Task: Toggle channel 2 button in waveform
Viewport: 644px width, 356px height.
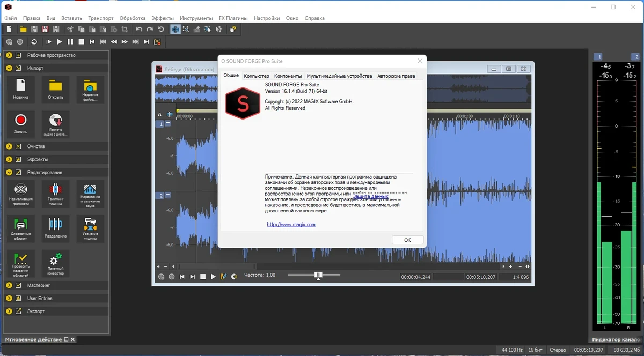Action: tap(160, 196)
